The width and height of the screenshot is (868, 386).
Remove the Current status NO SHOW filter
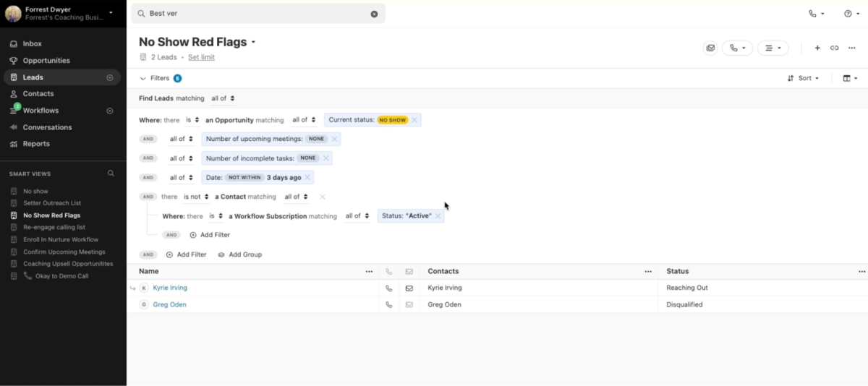pos(414,120)
